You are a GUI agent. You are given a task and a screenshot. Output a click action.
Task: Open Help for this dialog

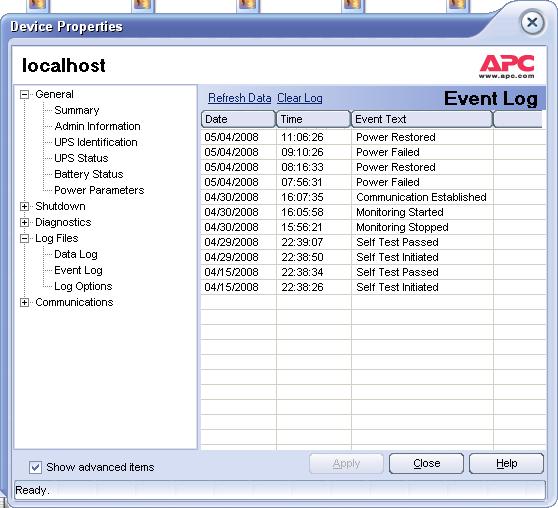(x=506, y=464)
